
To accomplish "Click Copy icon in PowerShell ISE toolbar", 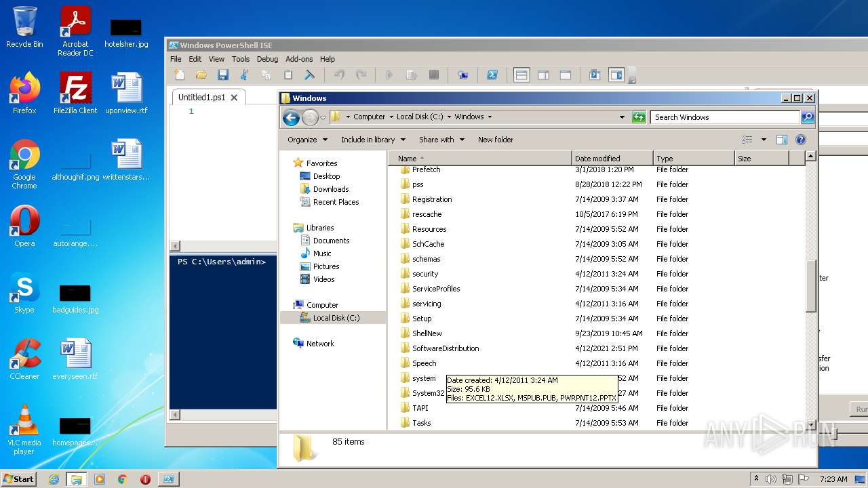I will click(x=266, y=75).
